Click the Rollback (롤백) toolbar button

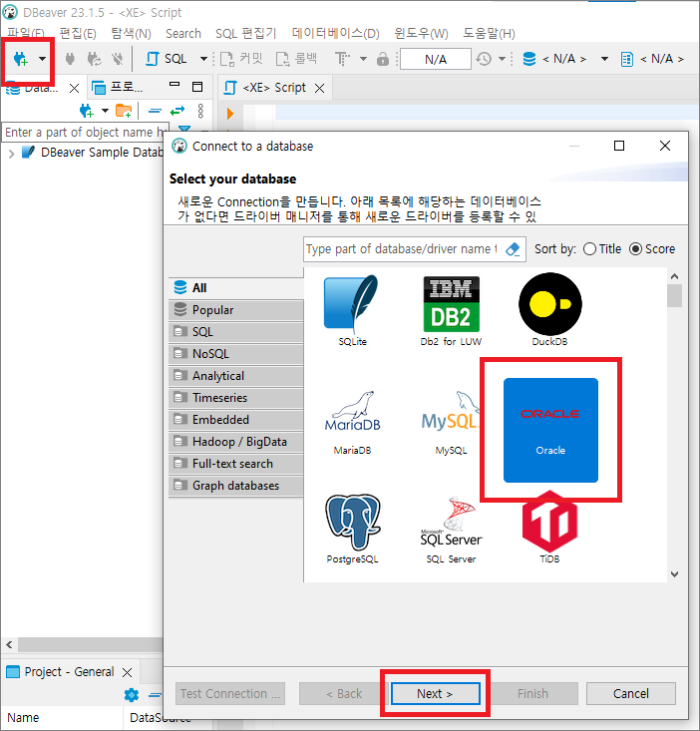(x=296, y=59)
